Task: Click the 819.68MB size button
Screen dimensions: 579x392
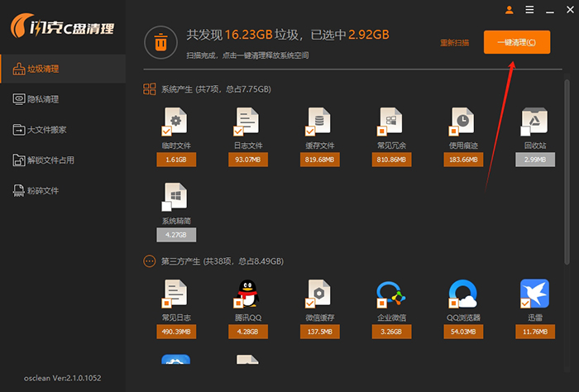Action: pos(319,160)
